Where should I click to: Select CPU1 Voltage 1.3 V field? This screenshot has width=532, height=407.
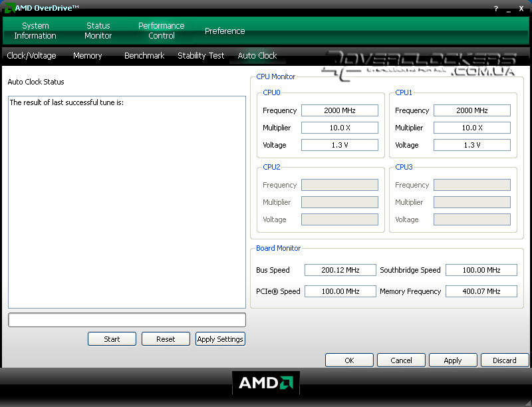[x=472, y=145]
